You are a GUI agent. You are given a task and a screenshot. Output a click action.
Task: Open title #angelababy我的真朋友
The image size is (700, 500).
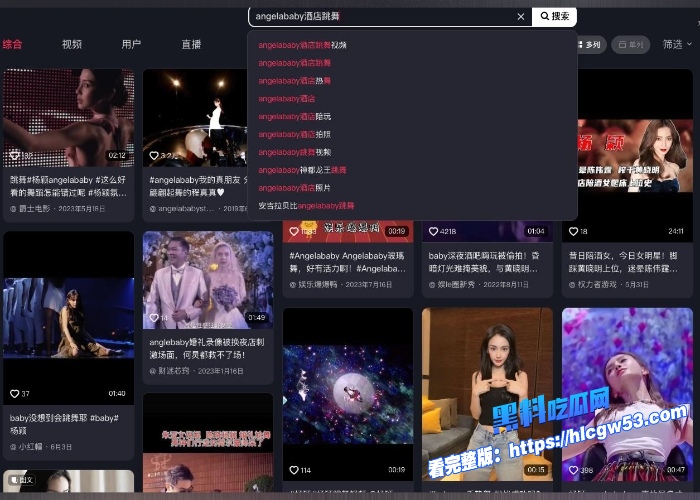(198, 186)
